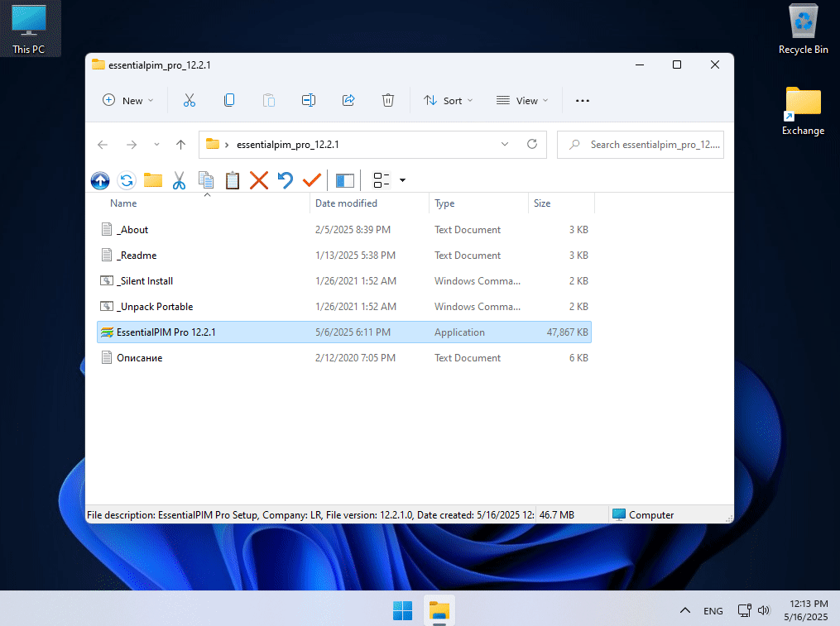Select the EssentialPIM Pro 12.2.1 application
Screen dimensions: 840x626
click(x=344, y=332)
